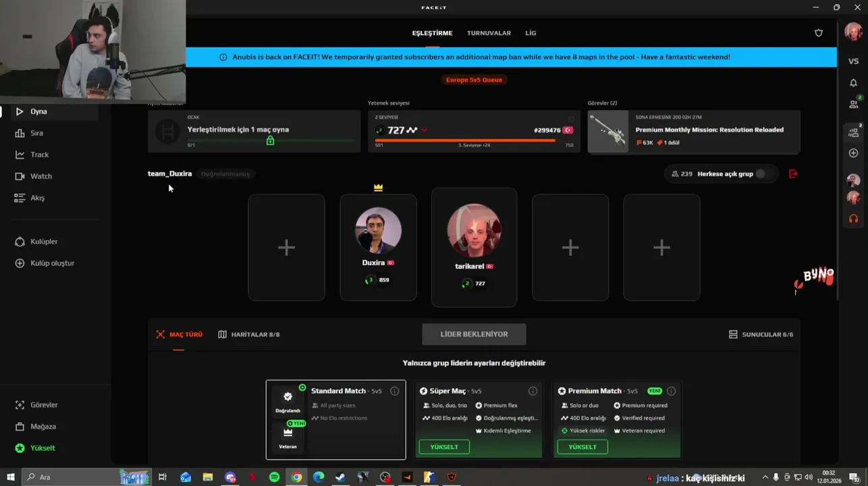
Task: Open the Yerleştirilmek için 1 maç oyna card
Action: pos(254,131)
